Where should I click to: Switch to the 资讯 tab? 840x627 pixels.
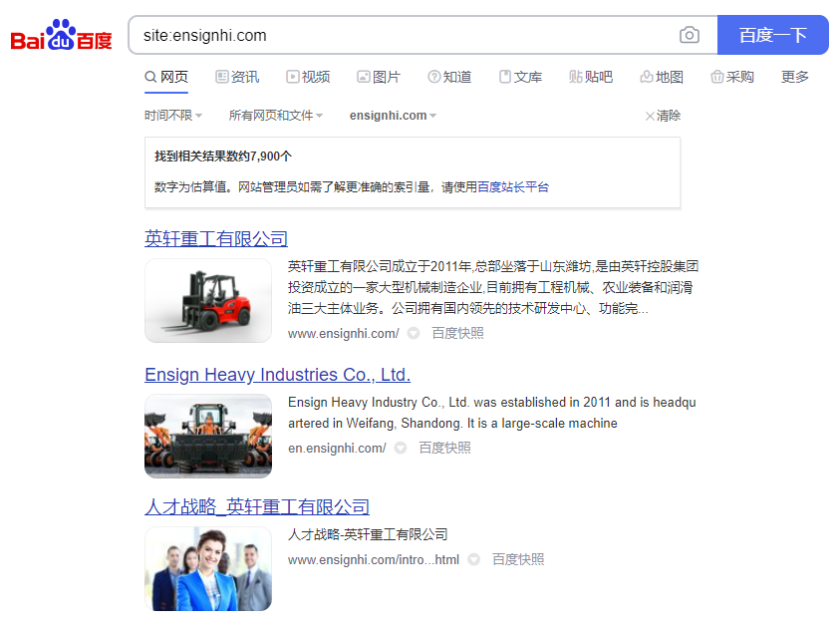[x=237, y=77]
